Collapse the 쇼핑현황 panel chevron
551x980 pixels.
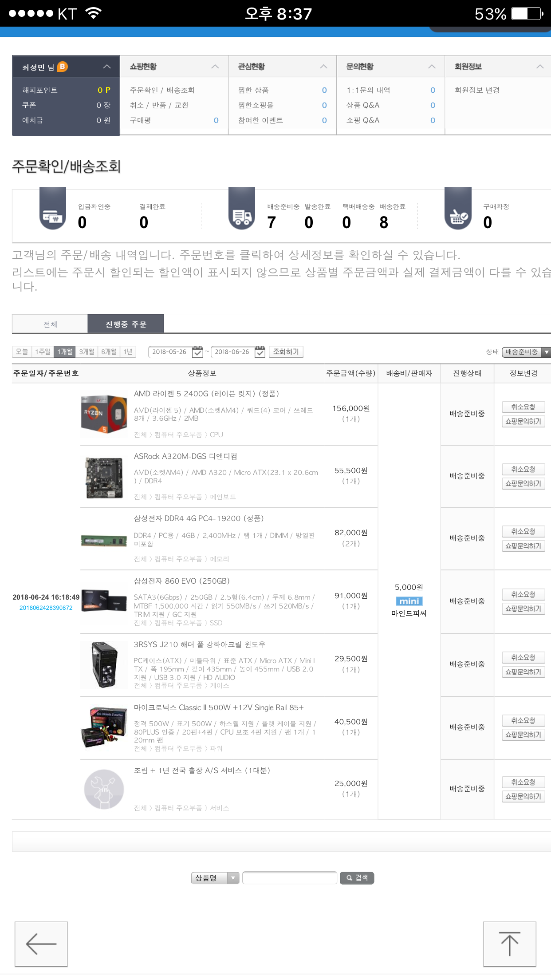(215, 67)
